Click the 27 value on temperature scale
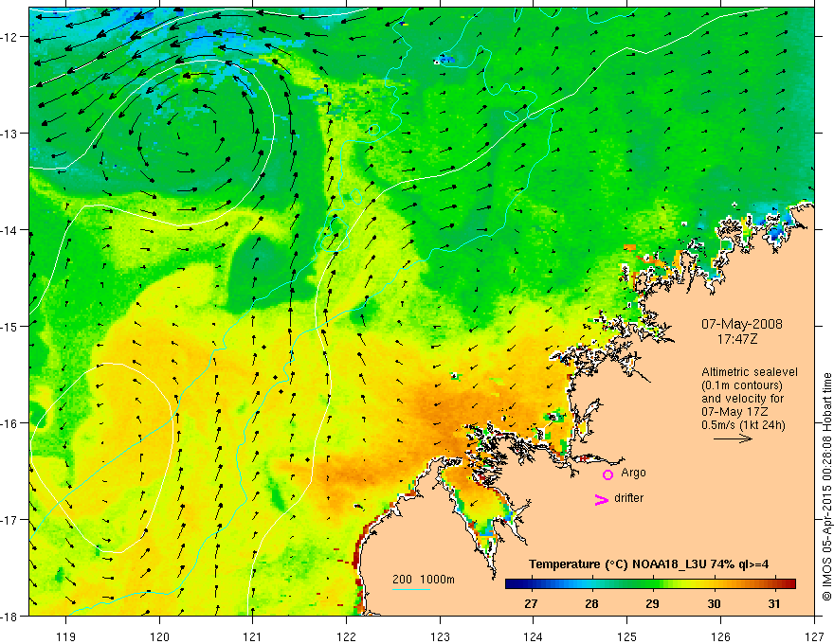Screen dimensions: 834x644 (531, 603)
